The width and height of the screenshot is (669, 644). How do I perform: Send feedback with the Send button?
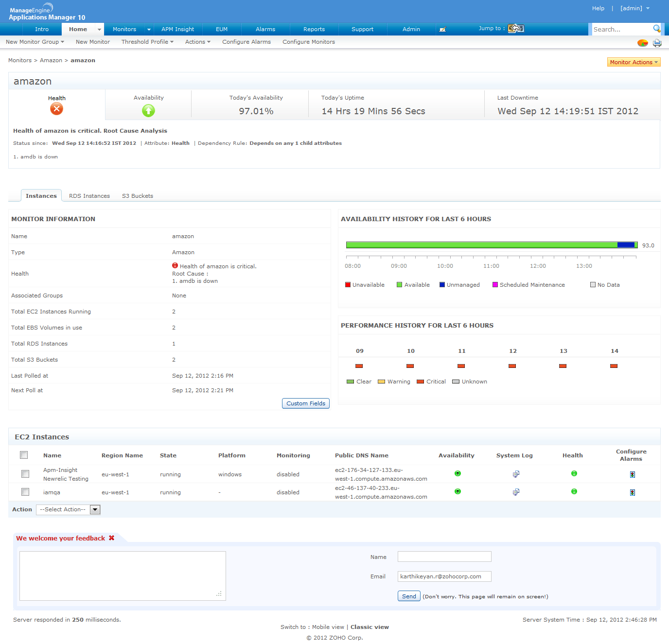[409, 596]
